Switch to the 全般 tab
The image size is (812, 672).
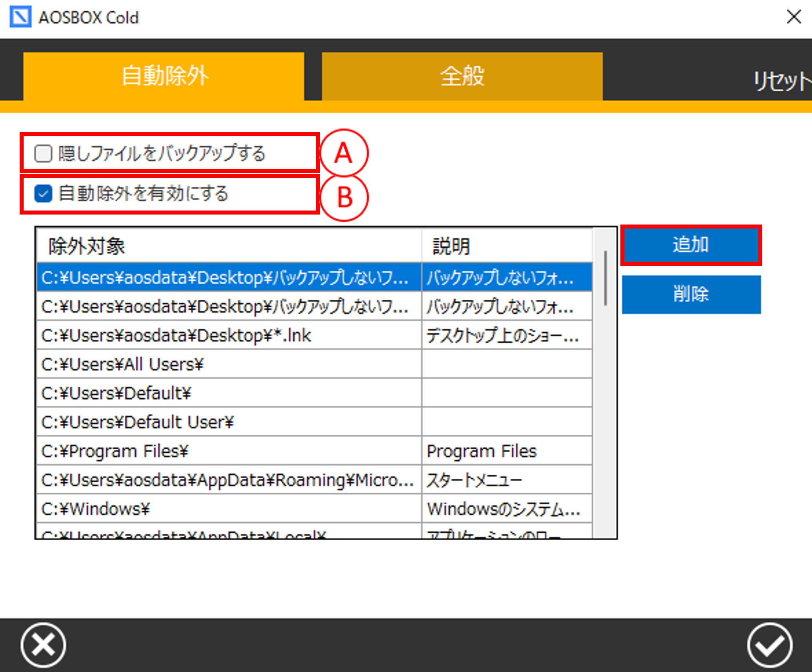pos(462,76)
